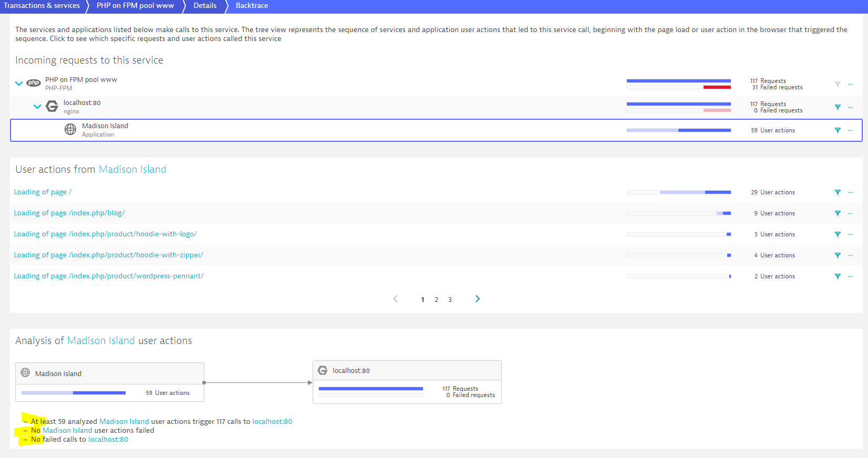The width and height of the screenshot is (868, 458).
Task: Open PHP on FPM pool www breadcrumb
Action: coord(135,6)
